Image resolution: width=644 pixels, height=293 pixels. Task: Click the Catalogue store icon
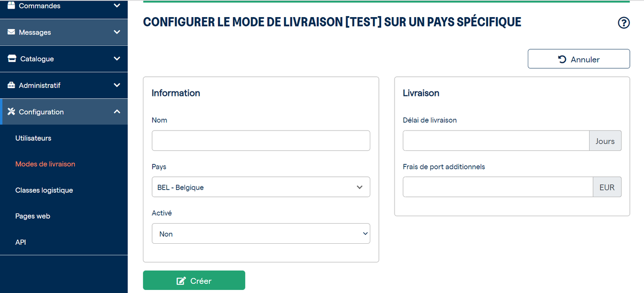(x=12, y=59)
